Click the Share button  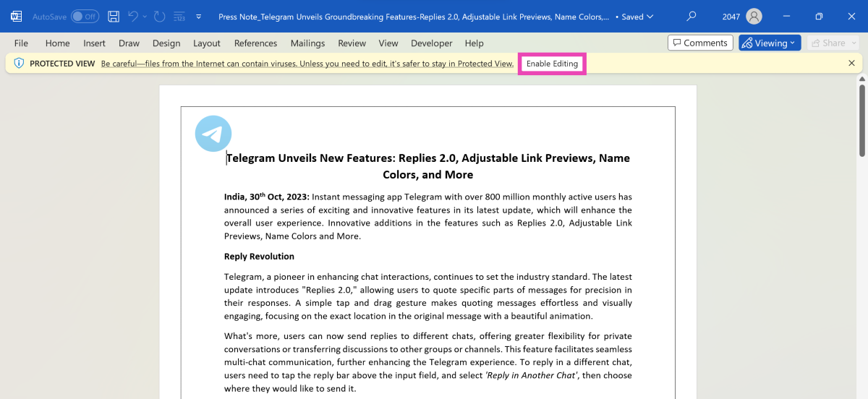click(833, 43)
